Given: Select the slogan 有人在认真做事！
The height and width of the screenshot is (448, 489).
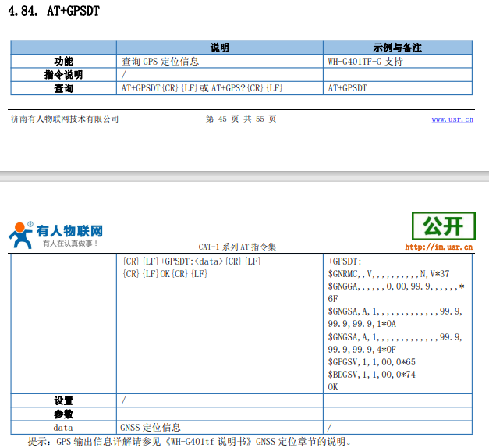Looking at the screenshot, I should 70,244.
